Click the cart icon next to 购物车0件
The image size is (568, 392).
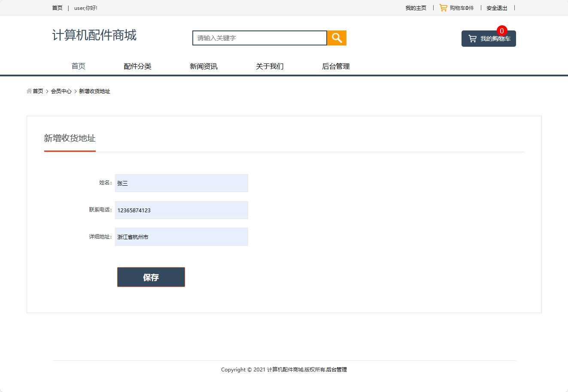pos(443,7)
